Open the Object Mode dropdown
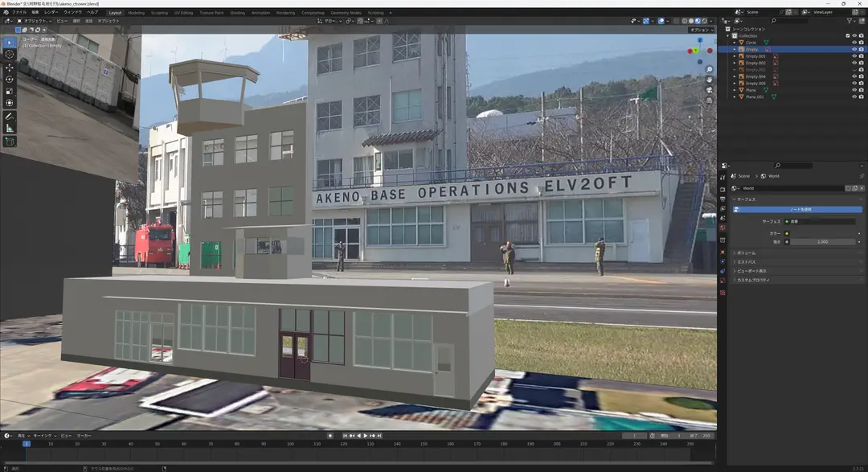This screenshot has height=472, width=868. [x=35, y=21]
